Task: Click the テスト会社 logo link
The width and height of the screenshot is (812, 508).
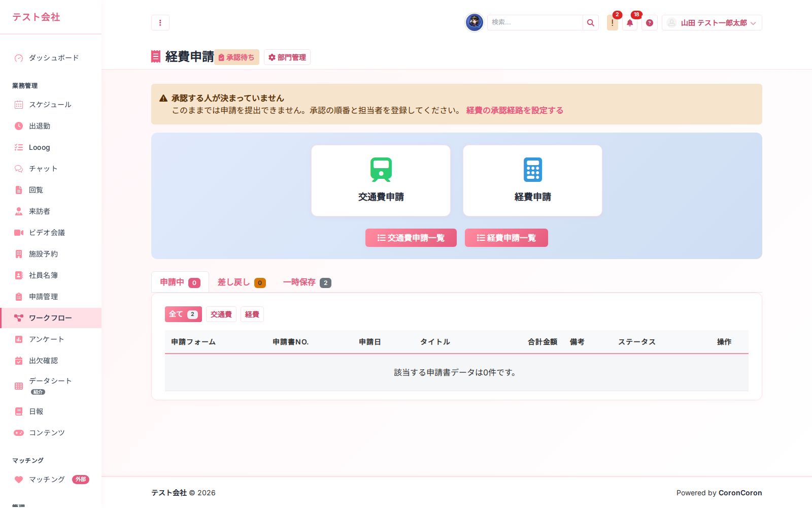Action: tap(36, 17)
